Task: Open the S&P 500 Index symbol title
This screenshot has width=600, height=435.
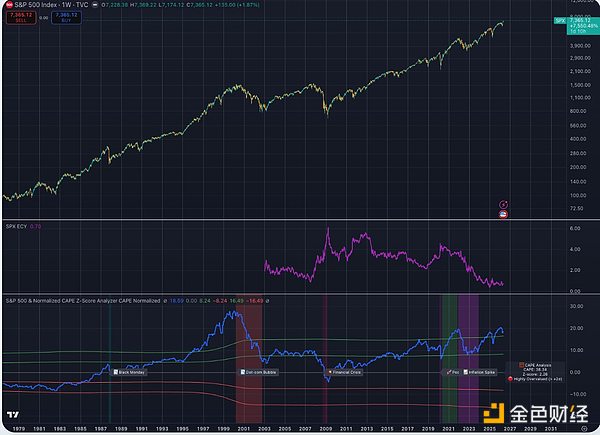Action: pos(51,5)
